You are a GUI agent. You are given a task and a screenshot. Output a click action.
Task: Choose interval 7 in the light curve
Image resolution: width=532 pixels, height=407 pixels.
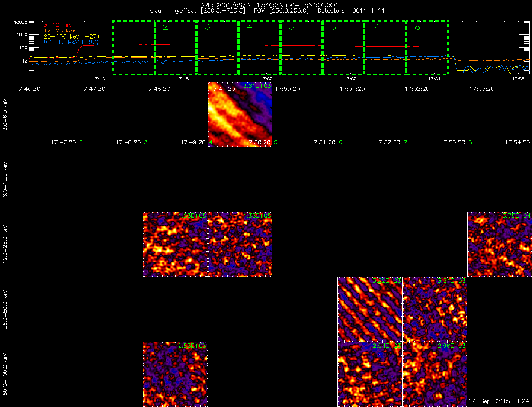(x=385, y=48)
